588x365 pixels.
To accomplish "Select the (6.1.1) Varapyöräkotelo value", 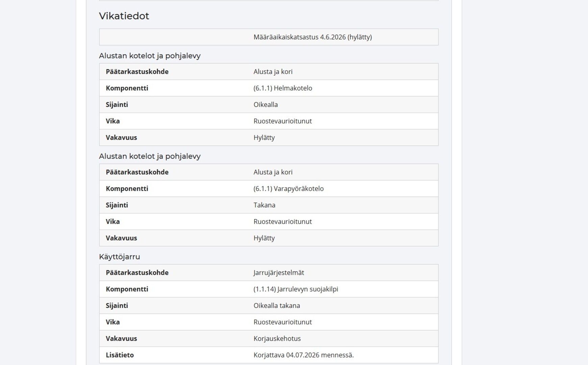I will [288, 189].
